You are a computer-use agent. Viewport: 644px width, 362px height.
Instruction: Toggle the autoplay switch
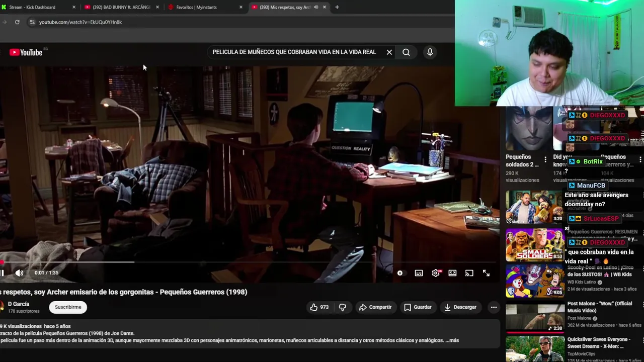click(400, 273)
